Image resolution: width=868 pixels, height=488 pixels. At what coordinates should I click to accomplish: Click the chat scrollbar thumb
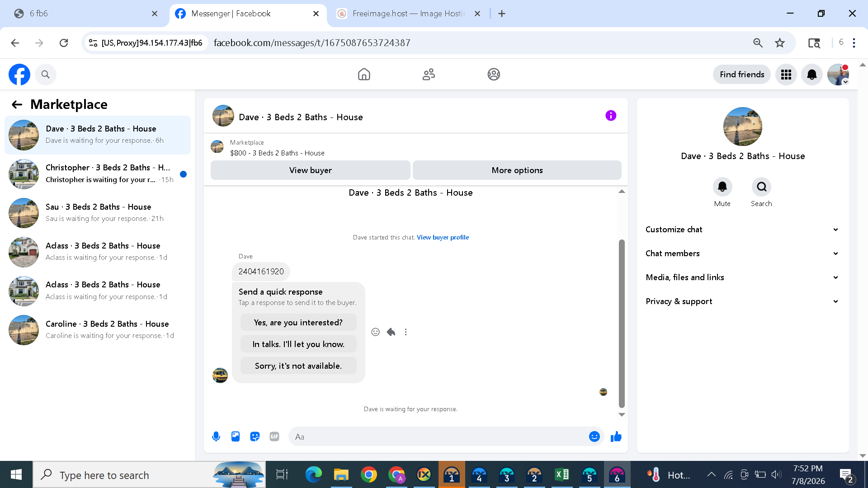pyautogui.click(x=622, y=324)
